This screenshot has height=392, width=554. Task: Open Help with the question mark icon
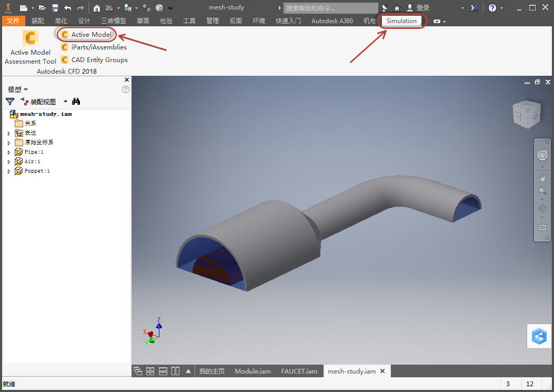[492, 8]
